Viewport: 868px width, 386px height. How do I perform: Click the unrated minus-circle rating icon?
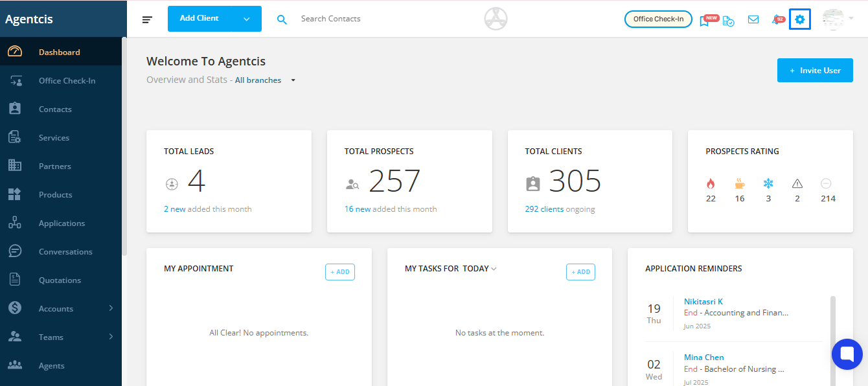pos(826,183)
